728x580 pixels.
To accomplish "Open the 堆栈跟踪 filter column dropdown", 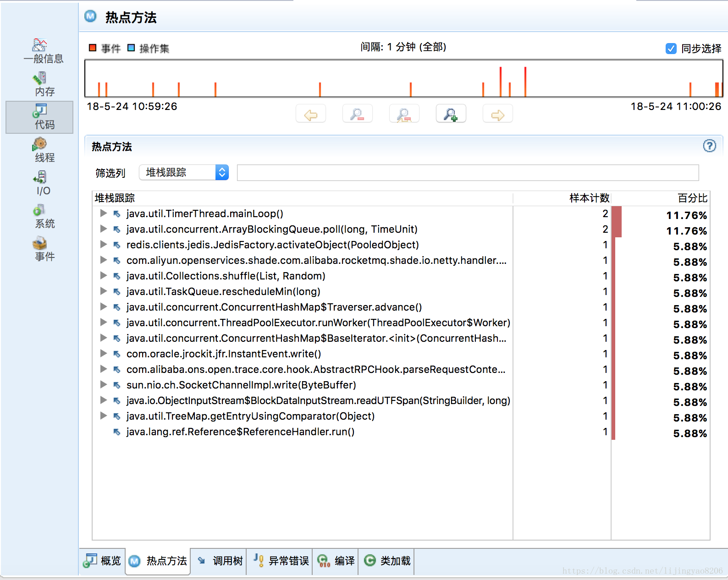I will (x=184, y=172).
